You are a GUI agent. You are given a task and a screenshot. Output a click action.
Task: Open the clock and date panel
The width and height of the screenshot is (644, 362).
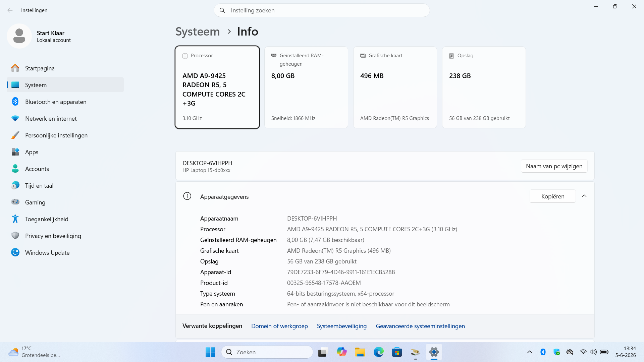[x=626, y=352]
